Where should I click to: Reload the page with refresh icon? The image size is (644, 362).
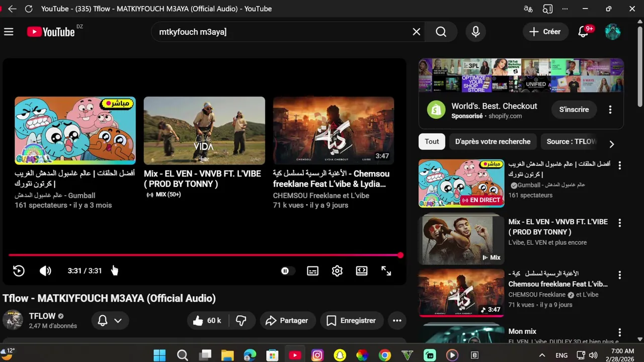click(29, 9)
